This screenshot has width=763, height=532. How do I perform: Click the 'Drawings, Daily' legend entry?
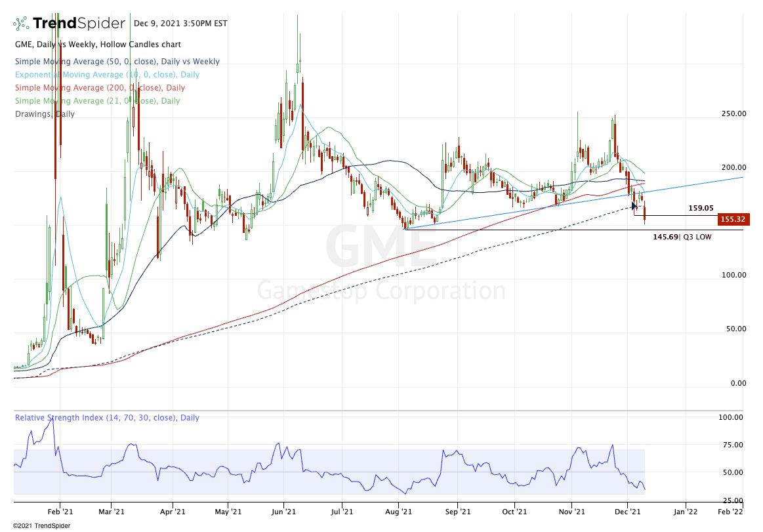pyautogui.click(x=45, y=114)
